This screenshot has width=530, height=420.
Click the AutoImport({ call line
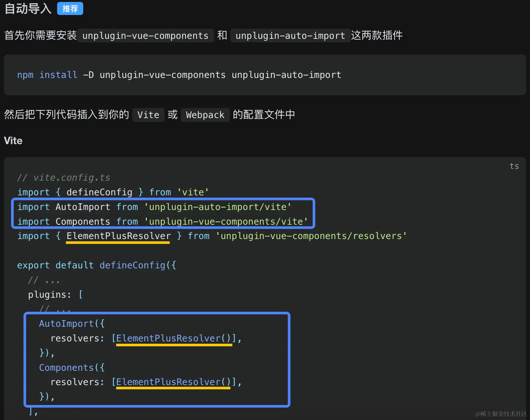[x=72, y=323]
